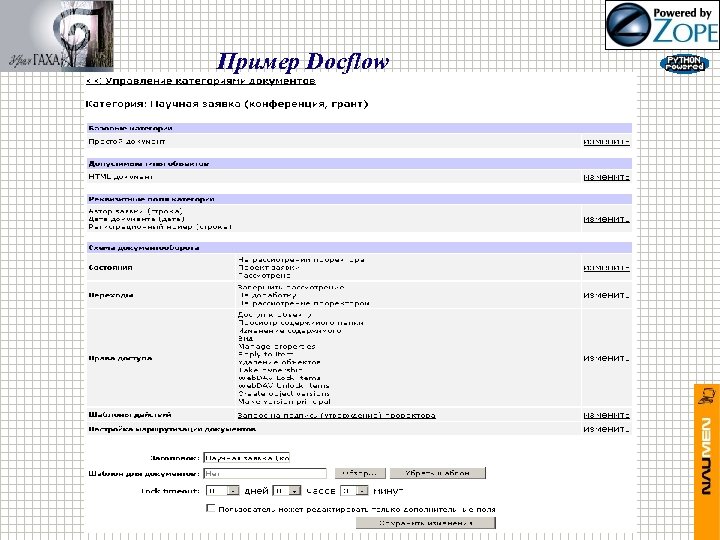Click the Изменение содержимого permission
This screenshot has width=720, height=540.
pyautogui.click(x=290, y=331)
